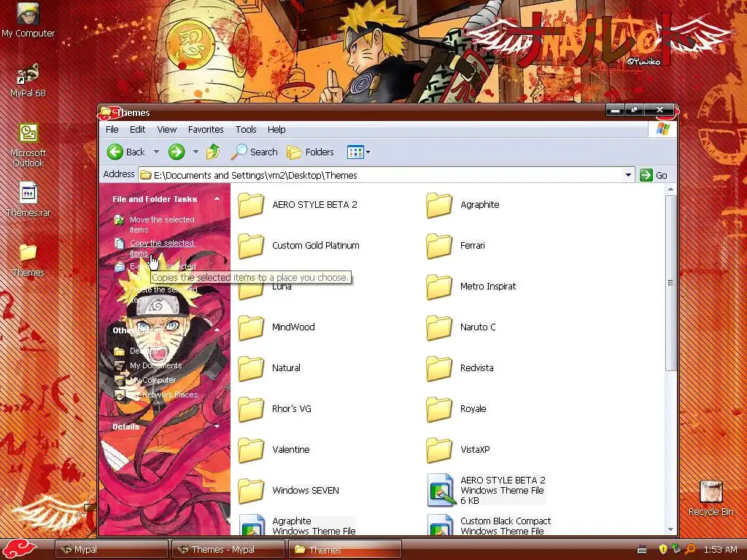Open the Forward history dropdown arrow
Screen dimensions: 747x560
pyautogui.click(x=196, y=152)
